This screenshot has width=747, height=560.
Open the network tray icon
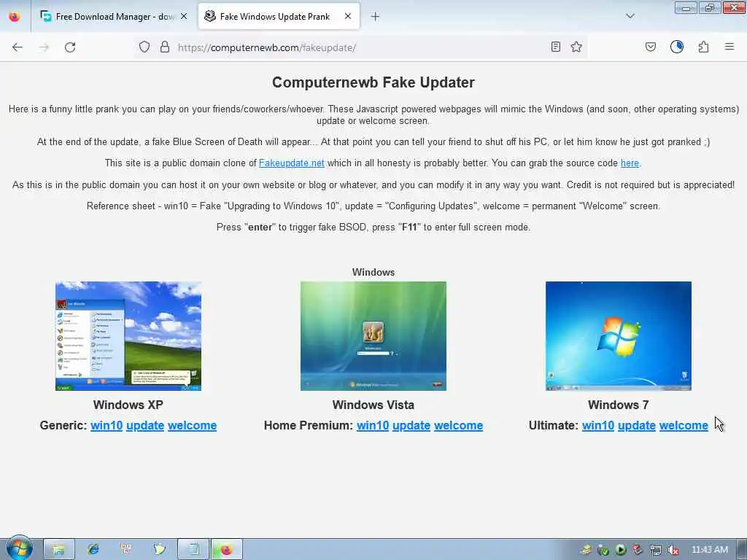[x=656, y=551]
